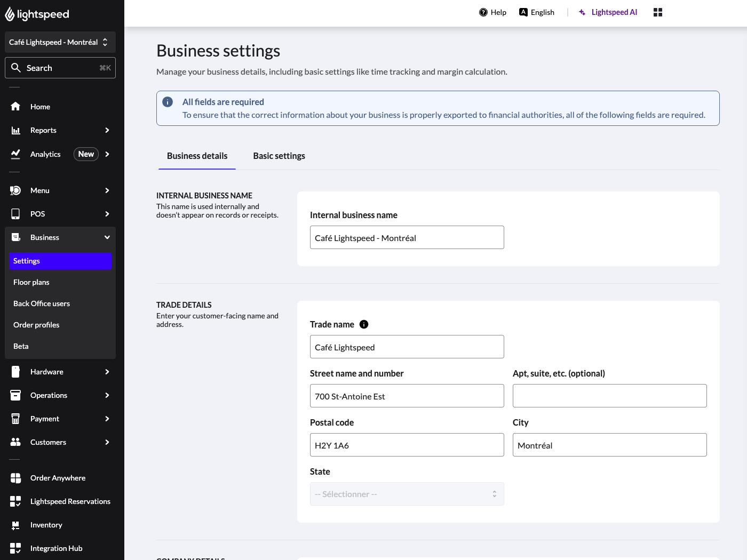Viewport: 747px width, 560px height.
Task: Click the info icon in required-fields banner
Action: pos(168,102)
